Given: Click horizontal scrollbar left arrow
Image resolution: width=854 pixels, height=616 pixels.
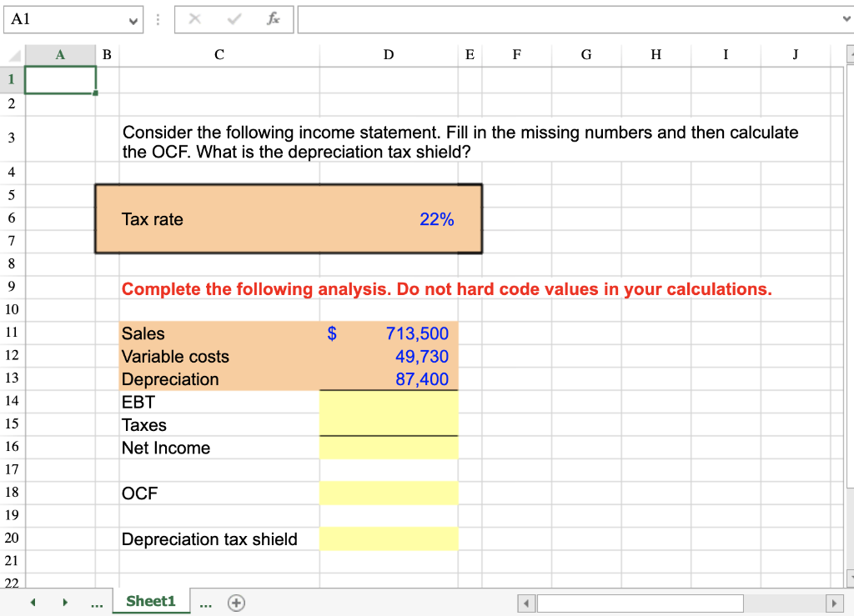Looking at the screenshot, I should coord(526,603).
